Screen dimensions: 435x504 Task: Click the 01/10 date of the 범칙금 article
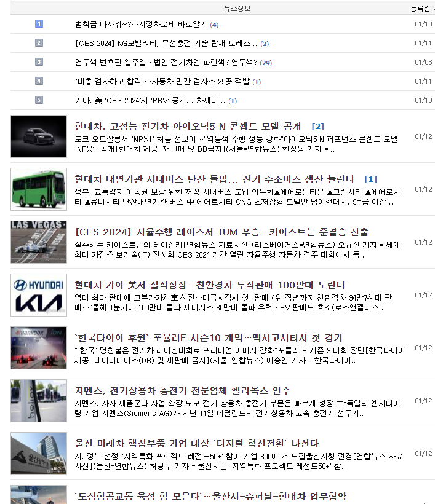(x=423, y=24)
